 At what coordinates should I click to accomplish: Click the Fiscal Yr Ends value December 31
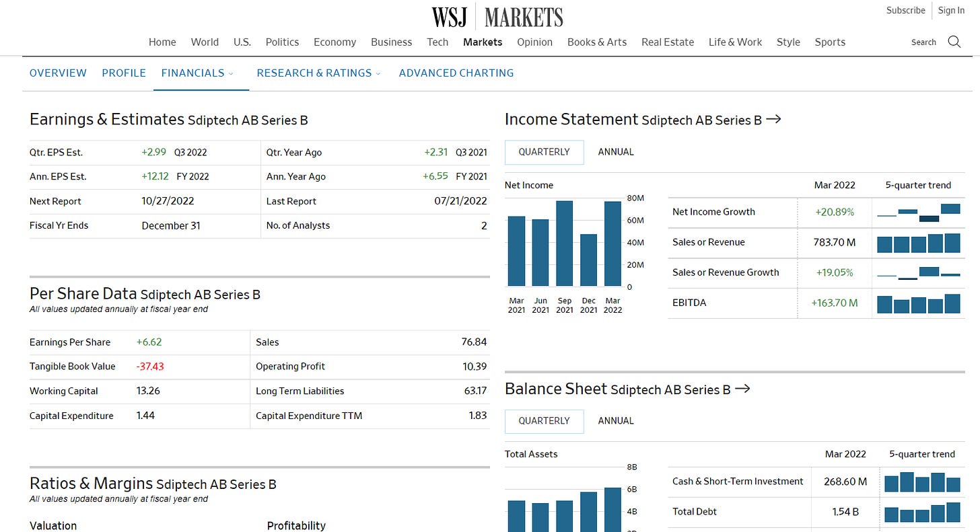[x=171, y=225]
